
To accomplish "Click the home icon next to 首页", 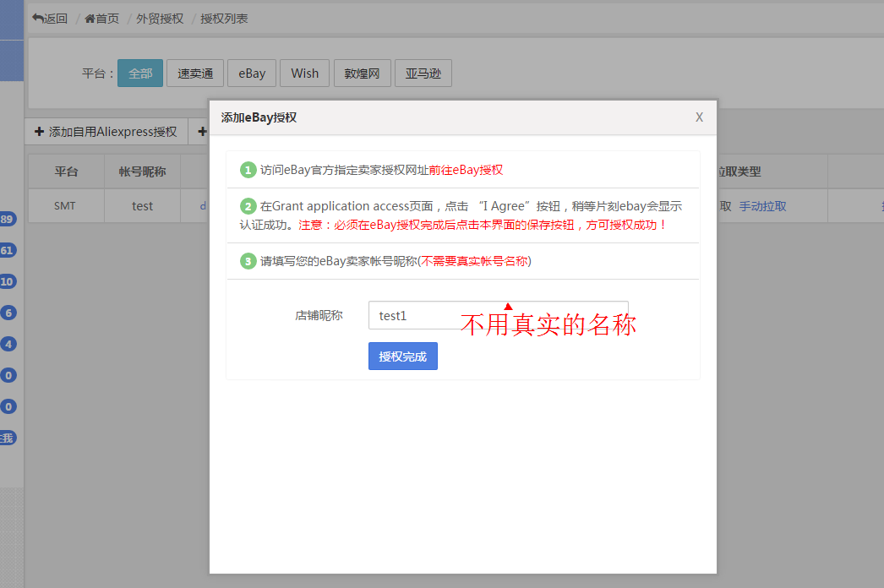I will (x=90, y=18).
